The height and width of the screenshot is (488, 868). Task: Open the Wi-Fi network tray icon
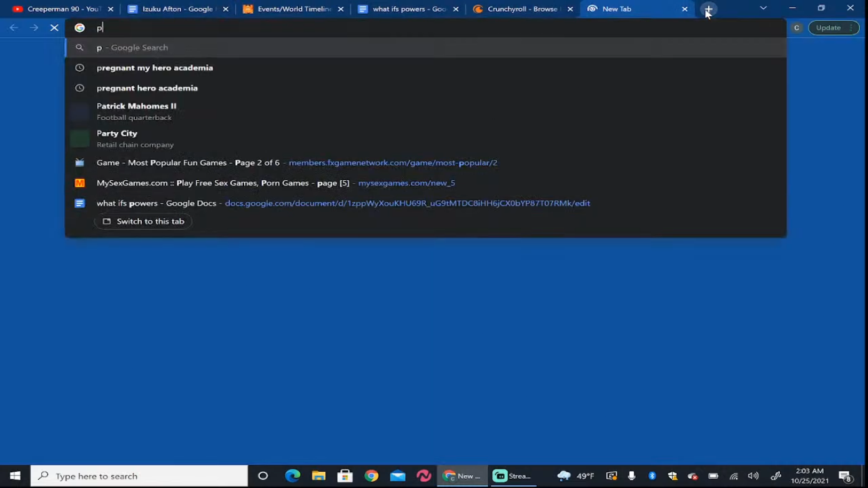click(734, 476)
